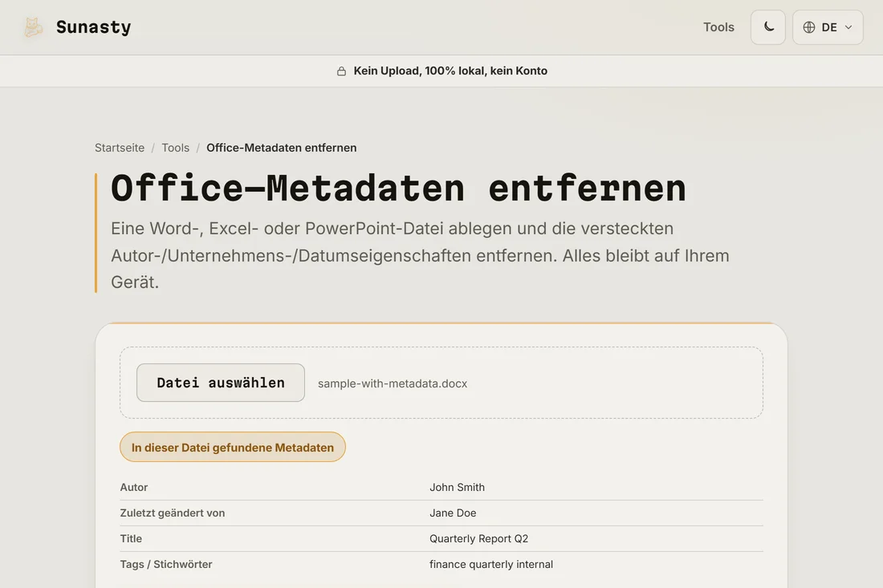Select the Autor row label
The image size is (883, 588).
[x=134, y=487]
